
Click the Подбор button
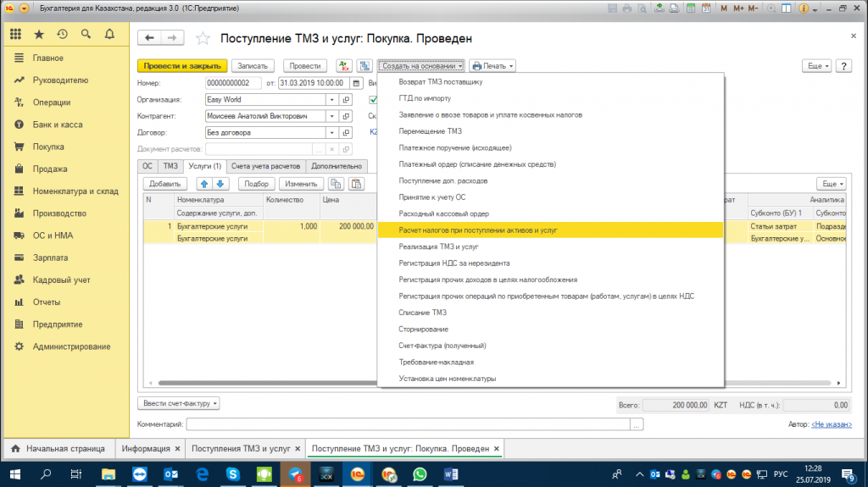click(x=256, y=184)
